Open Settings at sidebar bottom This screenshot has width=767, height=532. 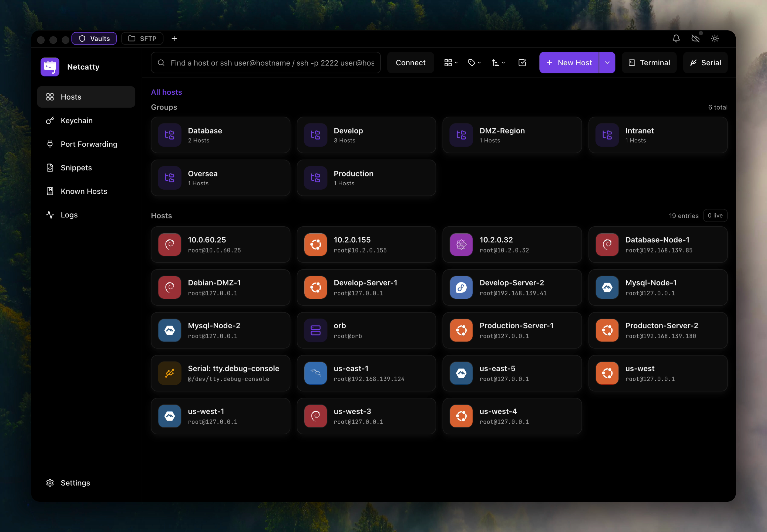coord(75,483)
